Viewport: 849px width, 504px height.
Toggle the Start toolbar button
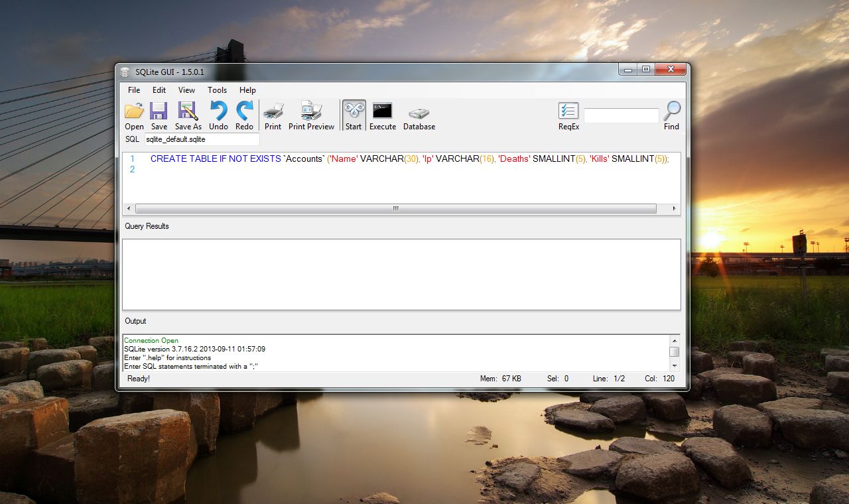coord(354,116)
